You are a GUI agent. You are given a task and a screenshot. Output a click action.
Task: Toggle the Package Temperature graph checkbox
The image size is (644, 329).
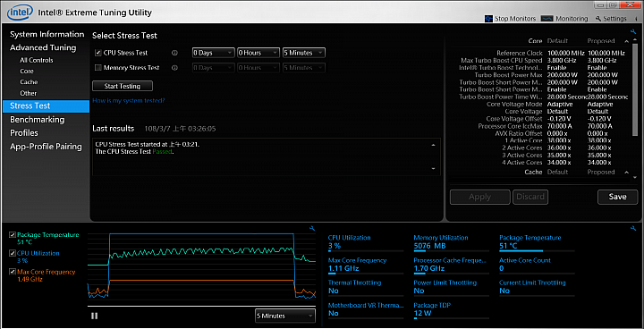[x=13, y=234]
